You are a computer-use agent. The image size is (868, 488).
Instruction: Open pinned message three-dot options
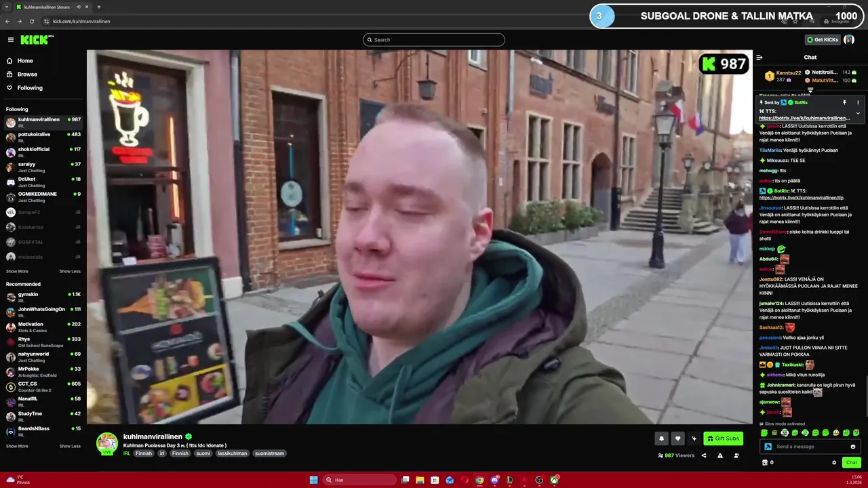click(858, 102)
